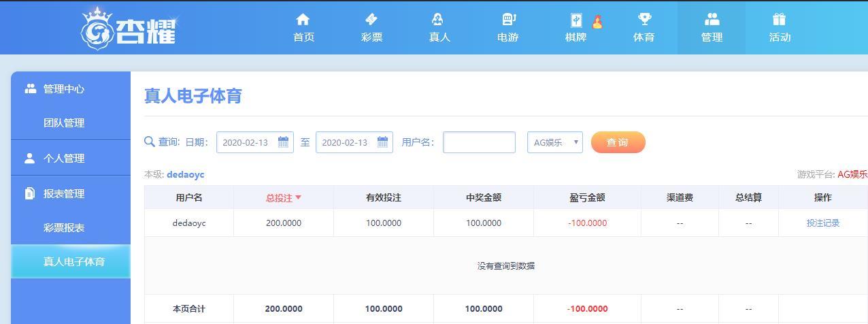Click the 电游 slot machine icon
Screen dimensions: 868x324
click(x=508, y=19)
